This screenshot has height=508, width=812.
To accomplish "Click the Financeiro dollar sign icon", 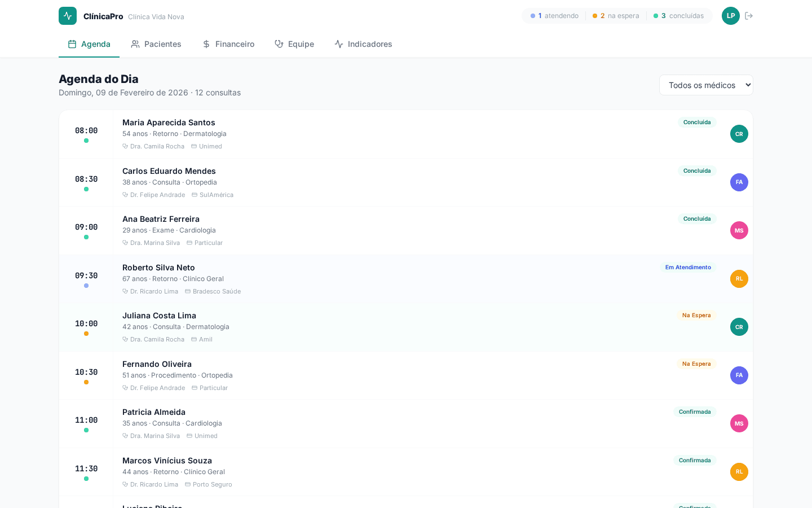I will tap(205, 44).
